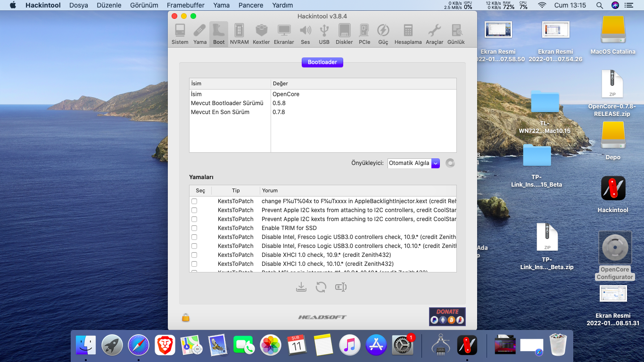Open the Yama menu in menu bar

[x=221, y=5]
